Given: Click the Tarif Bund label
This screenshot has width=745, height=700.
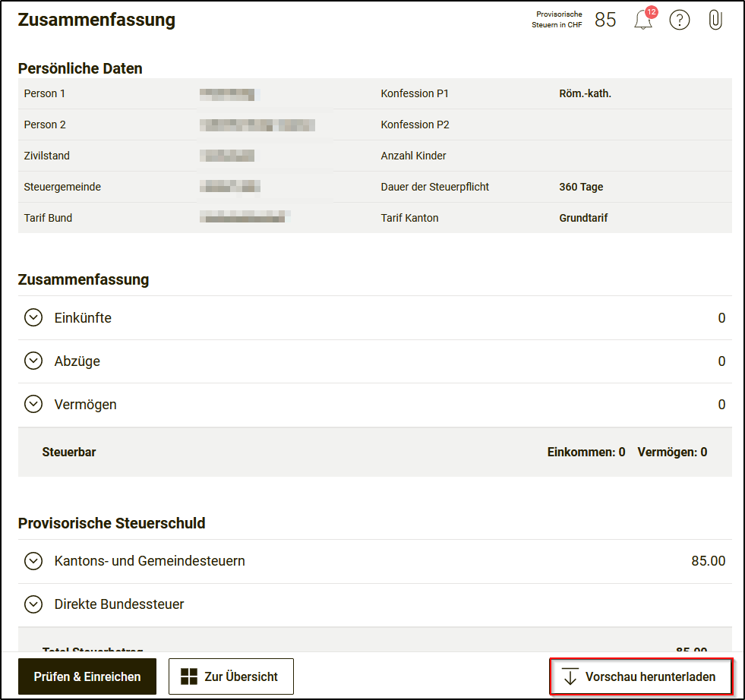Looking at the screenshot, I should 48,218.
